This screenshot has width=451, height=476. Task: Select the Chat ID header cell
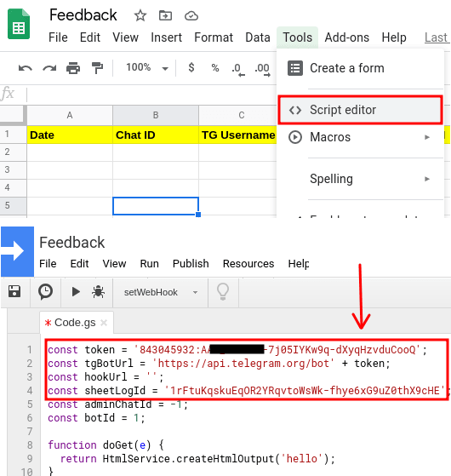coord(156,135)
